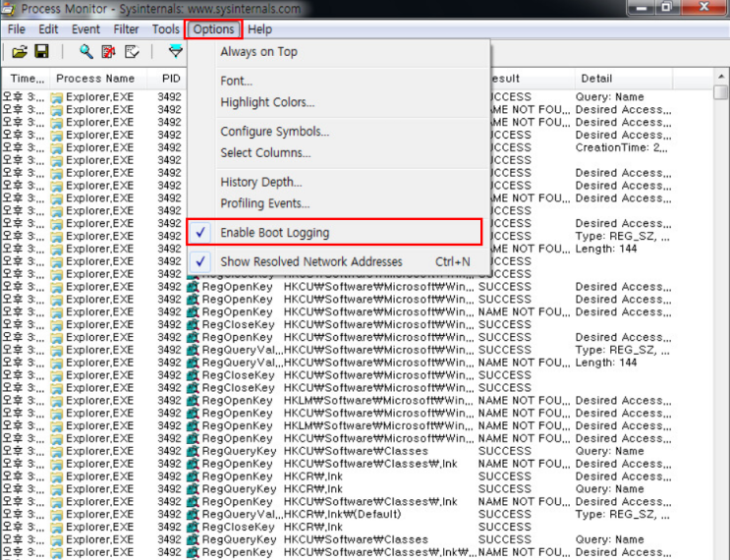This screenshot has width=730, height=560.
Task: Open the Filter funnel toolbar icon
Action: [x=176, y=51]
